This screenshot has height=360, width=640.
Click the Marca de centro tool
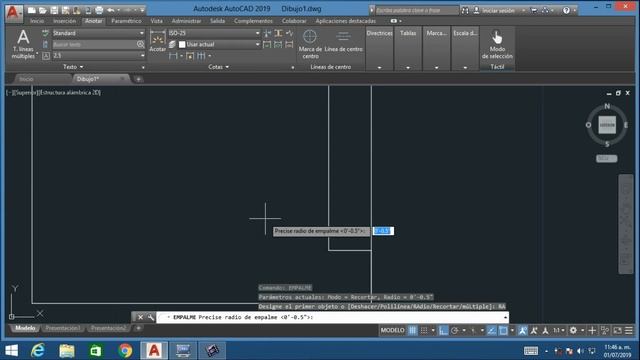pyautogui.click(x=310, y=44)
